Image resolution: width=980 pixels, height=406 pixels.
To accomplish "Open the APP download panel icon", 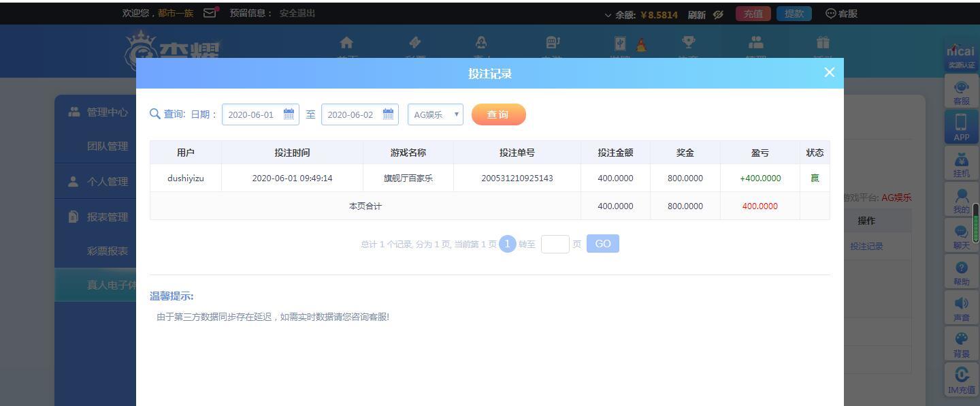I will pyautogui.click(x=961, y=126).
